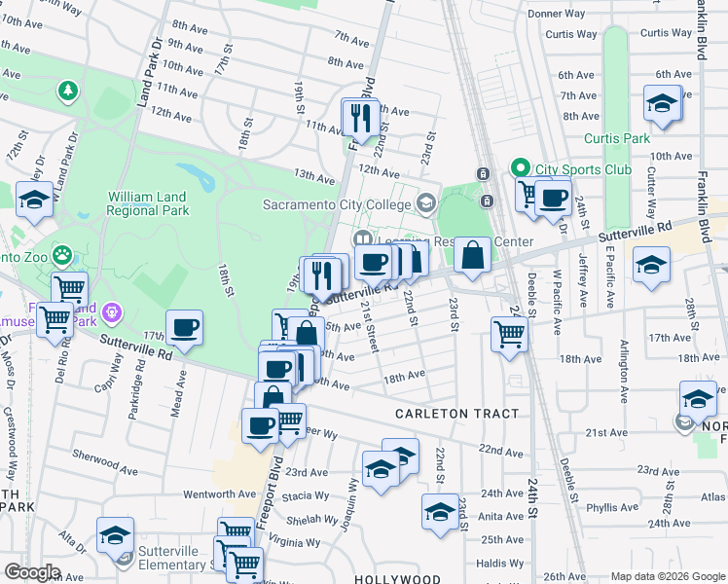
Task: Click the Sutterville Elementary label
Action: coord(175,558)
